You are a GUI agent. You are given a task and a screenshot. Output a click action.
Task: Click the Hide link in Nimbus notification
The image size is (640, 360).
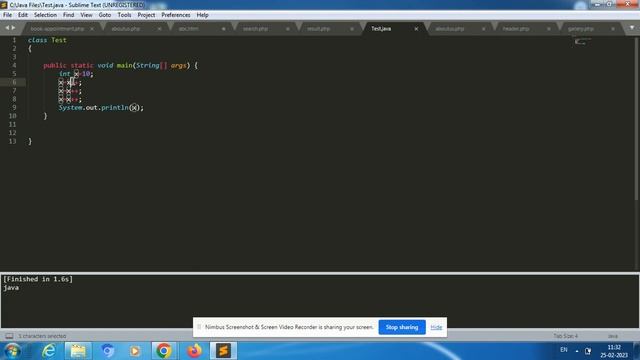(436, 327)
